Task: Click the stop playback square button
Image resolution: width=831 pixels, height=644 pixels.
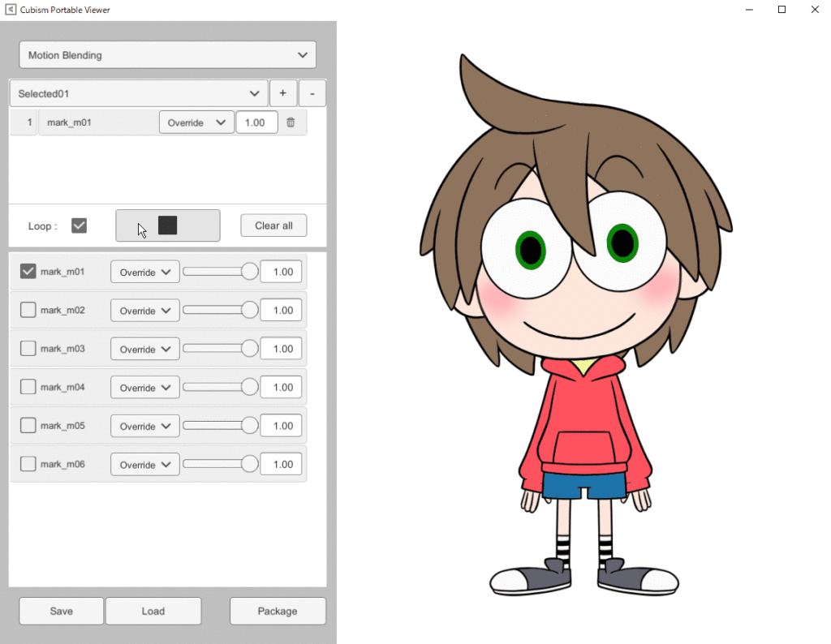Action: pos(167,225)
